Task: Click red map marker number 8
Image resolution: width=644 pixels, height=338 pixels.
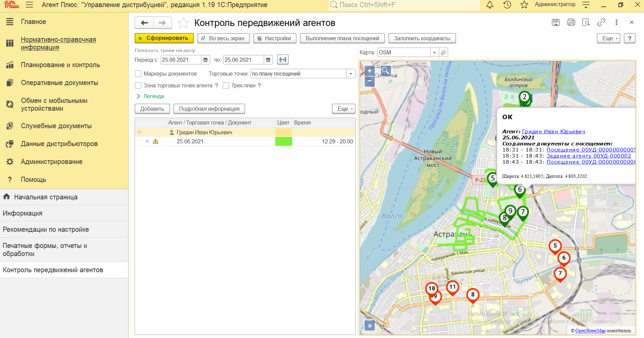Action: point(473,296)
